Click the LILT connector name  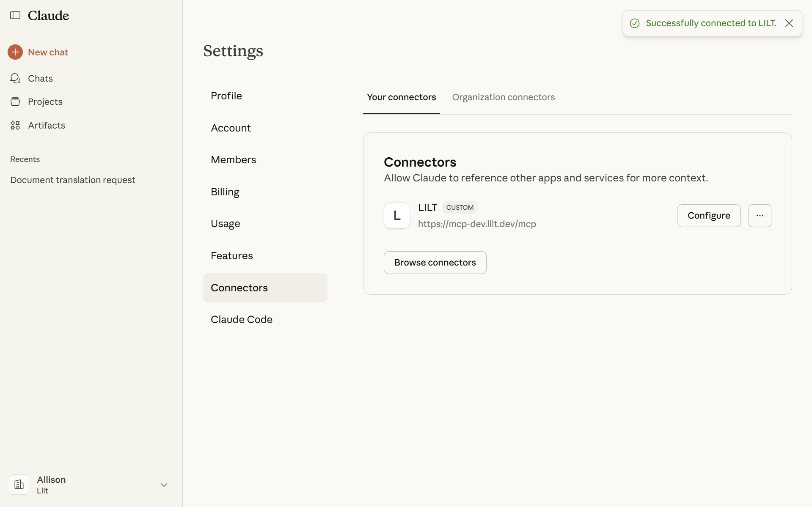pos(427,208)
